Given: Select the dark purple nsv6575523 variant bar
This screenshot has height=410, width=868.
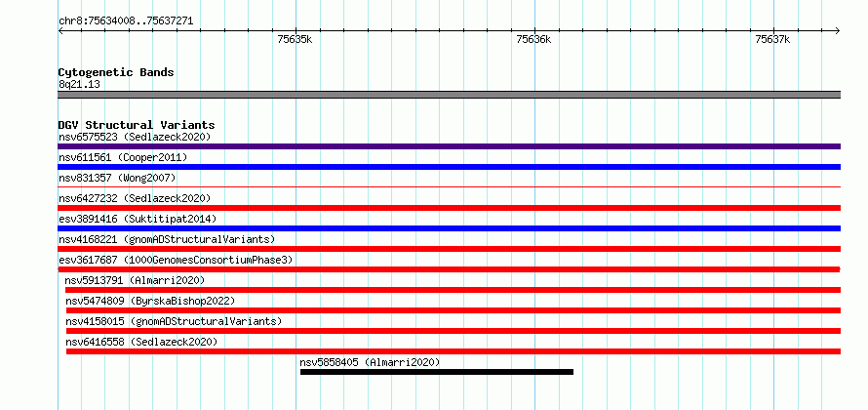Looking at the screenshot, I should click(449, 146).
